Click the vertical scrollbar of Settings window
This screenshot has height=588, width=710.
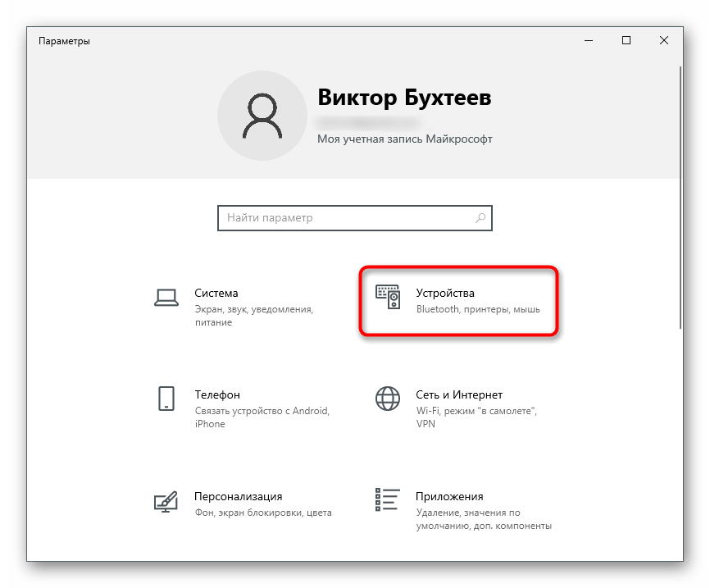(x=680, y=197)
